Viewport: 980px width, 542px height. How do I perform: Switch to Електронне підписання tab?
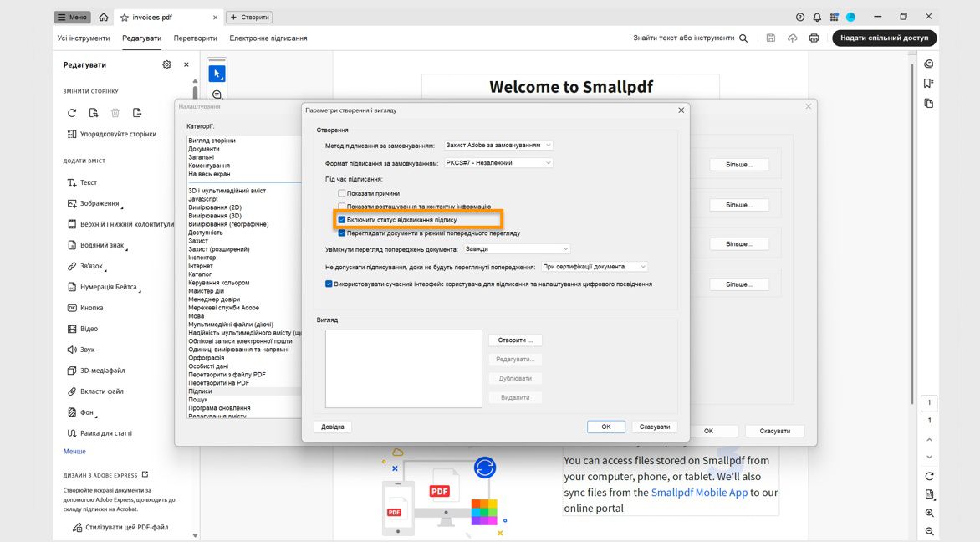click(x=268, y=38)
